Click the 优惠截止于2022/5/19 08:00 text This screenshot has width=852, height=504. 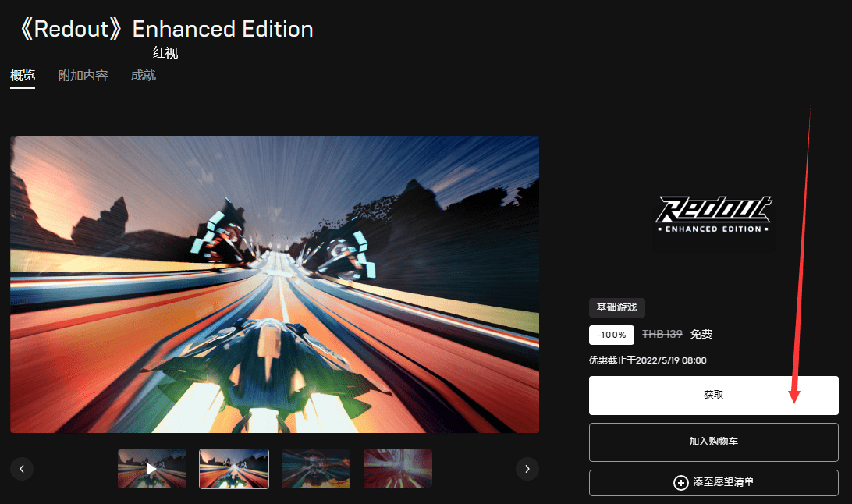tap(648, 360)
